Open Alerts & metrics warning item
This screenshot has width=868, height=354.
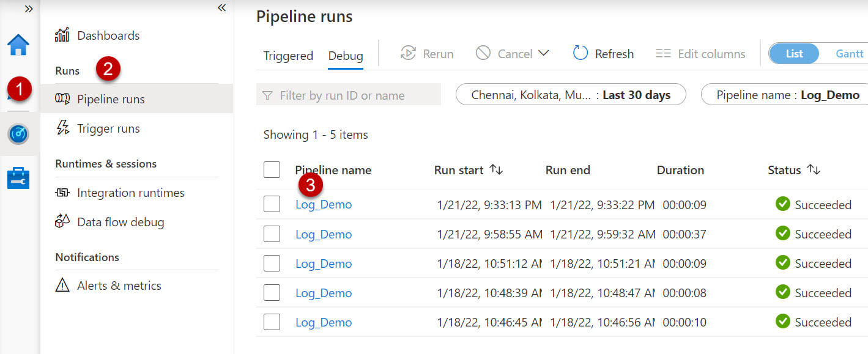click(119, 286)
